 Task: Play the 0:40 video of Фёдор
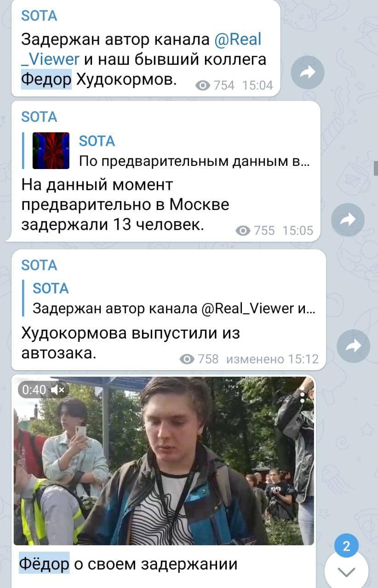coord(164,461)
